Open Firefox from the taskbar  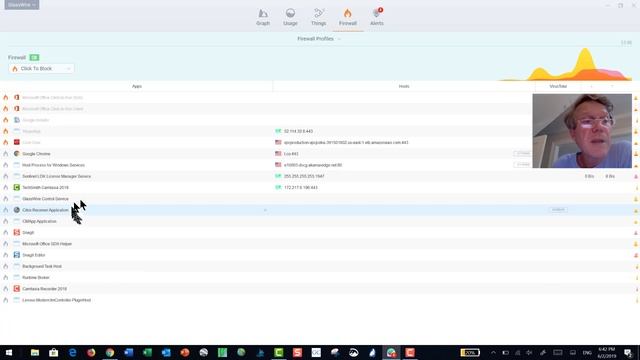click(91, 353)
